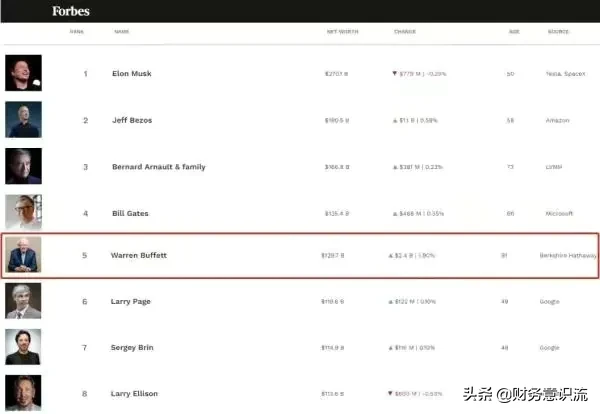Click the down arrow in Larry Ellison's change

tap(390, 393)
